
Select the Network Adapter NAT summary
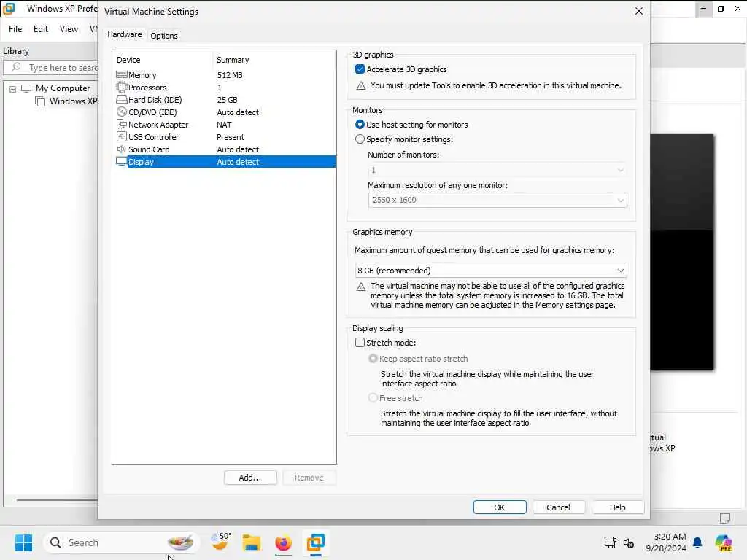pos(224,125)
